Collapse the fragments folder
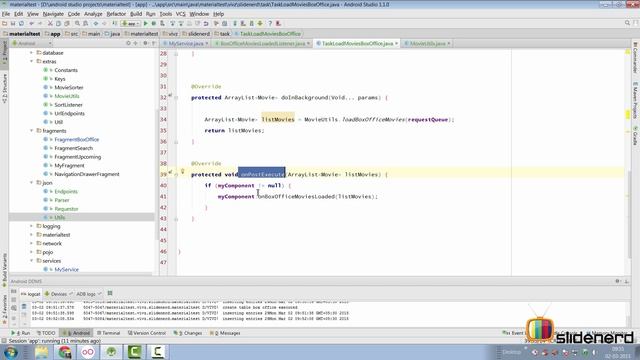The image size is (640, 360). (x=31, y=131)
